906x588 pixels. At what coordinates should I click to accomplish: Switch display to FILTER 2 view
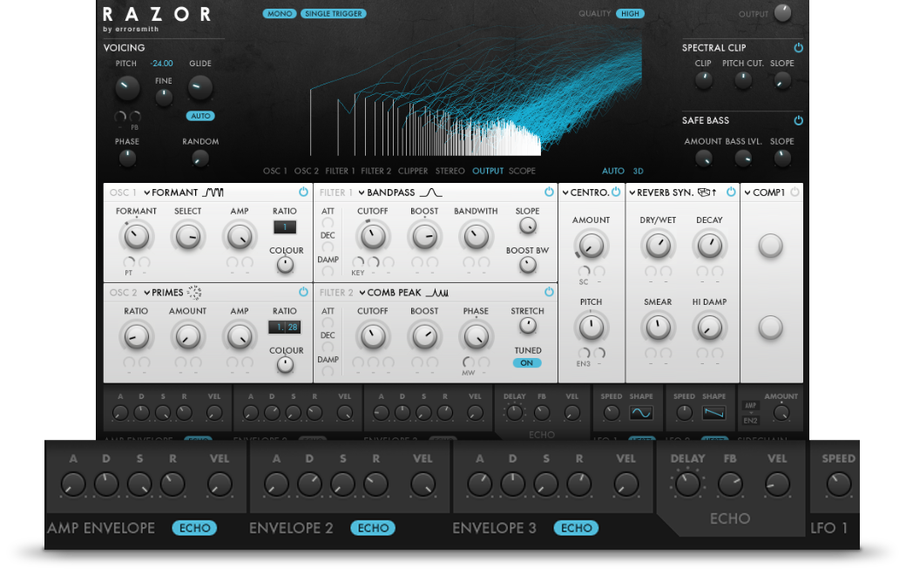[x=376, y=171]
